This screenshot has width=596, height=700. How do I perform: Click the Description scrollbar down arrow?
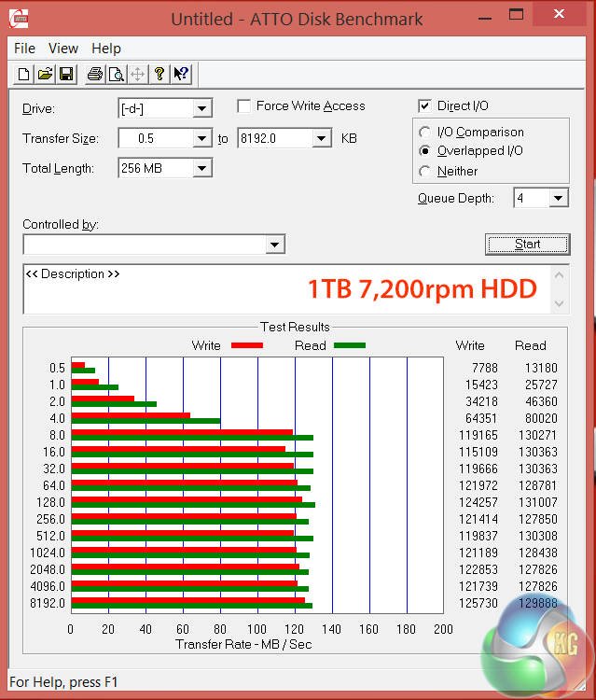(560, 303)
